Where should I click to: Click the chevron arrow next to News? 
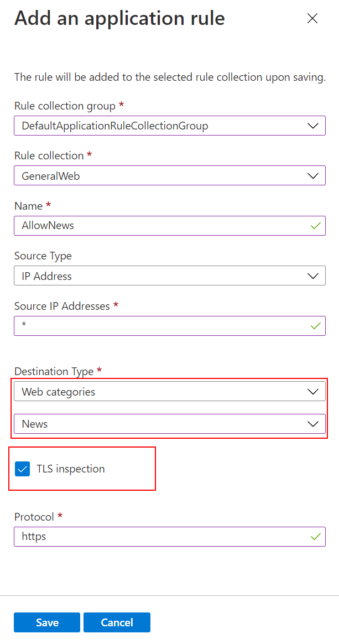312,424
